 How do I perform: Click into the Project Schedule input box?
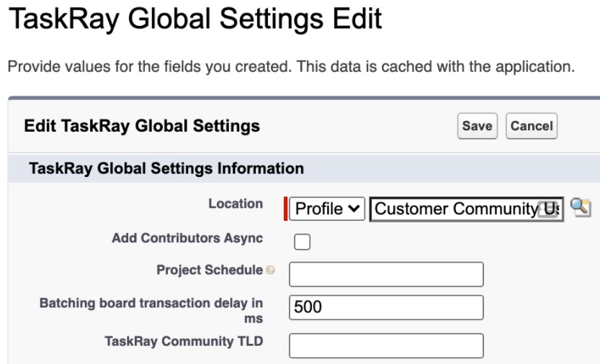(386, 274)
